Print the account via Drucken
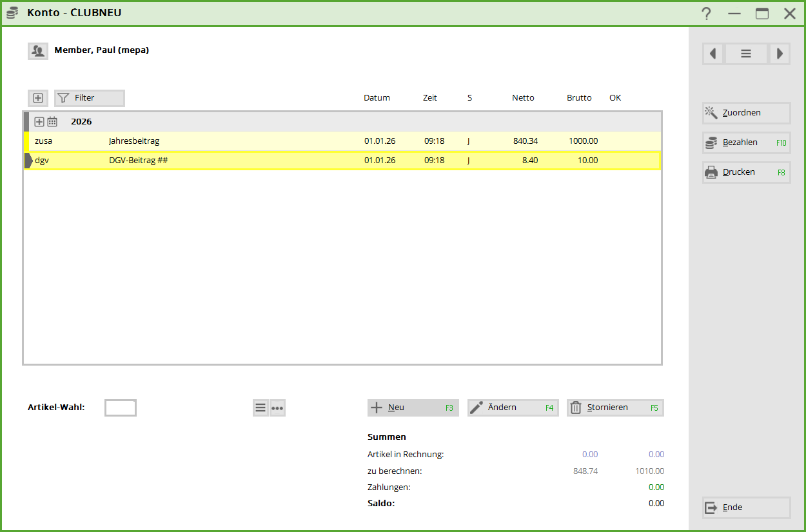Image resolution: width=806 pixels, height=532 pixels. point(746,172)
